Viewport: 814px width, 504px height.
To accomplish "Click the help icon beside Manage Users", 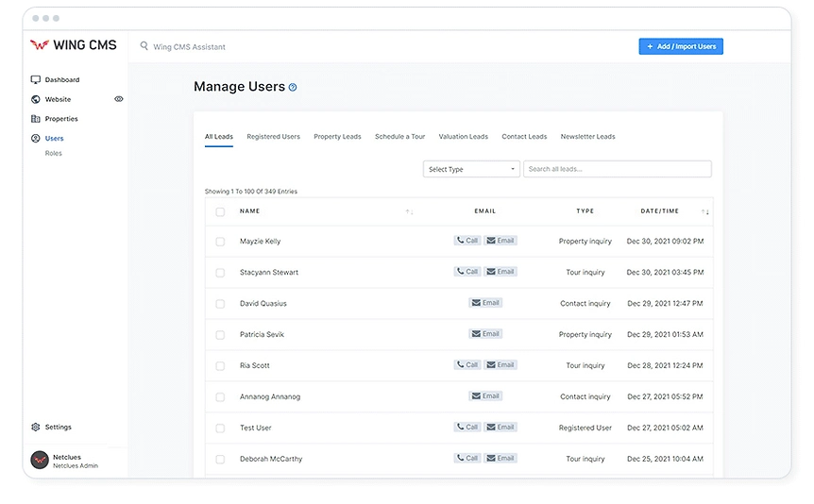I will pyautogui.click(x=293, y=88).
